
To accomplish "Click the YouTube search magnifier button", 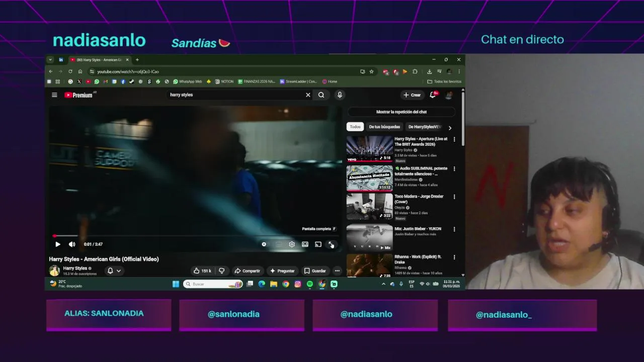I will [x=321, y=95].
